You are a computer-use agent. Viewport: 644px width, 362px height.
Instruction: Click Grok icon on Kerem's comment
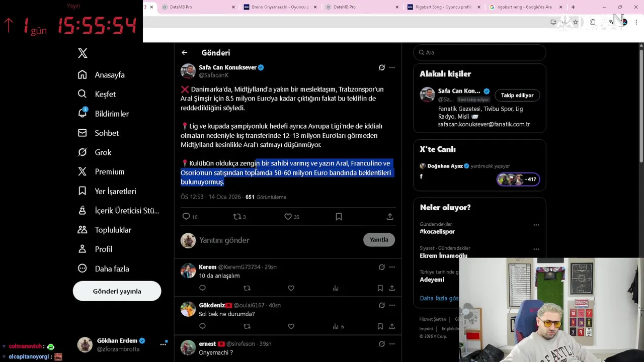click(x=381, y=267)
